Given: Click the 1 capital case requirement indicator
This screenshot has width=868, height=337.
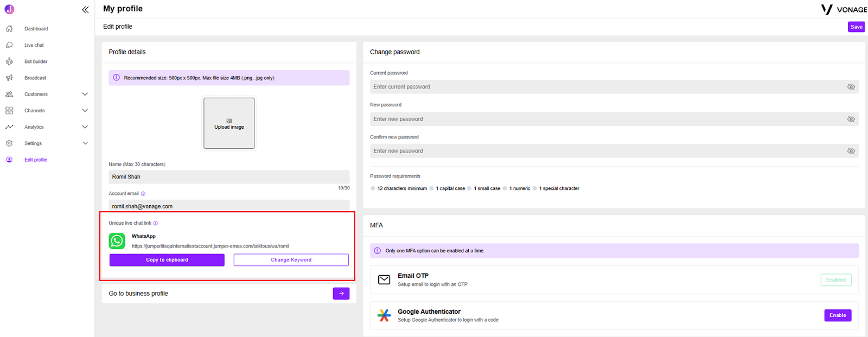Looking at the screenshot, I should tap(431, 188).
